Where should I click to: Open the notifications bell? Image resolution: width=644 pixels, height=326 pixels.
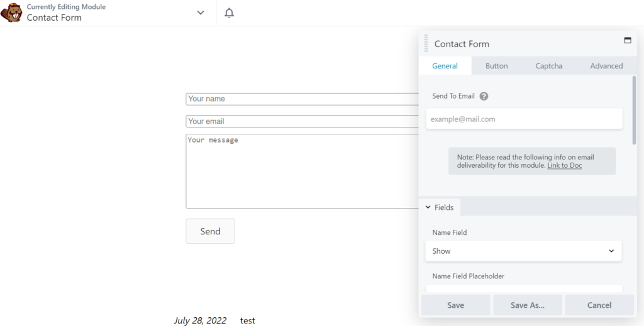pyautogui.click(x=229, y=13)
